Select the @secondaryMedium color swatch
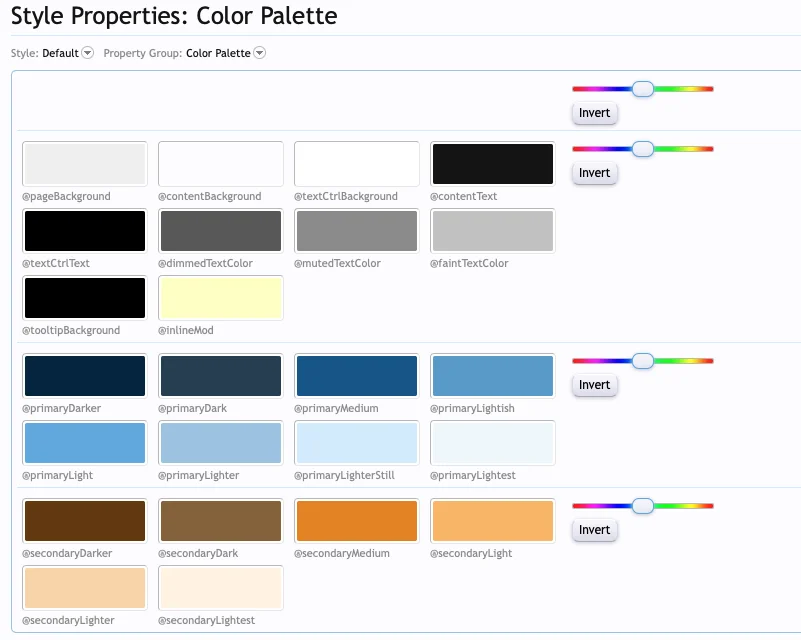 [x=356, y=520]
